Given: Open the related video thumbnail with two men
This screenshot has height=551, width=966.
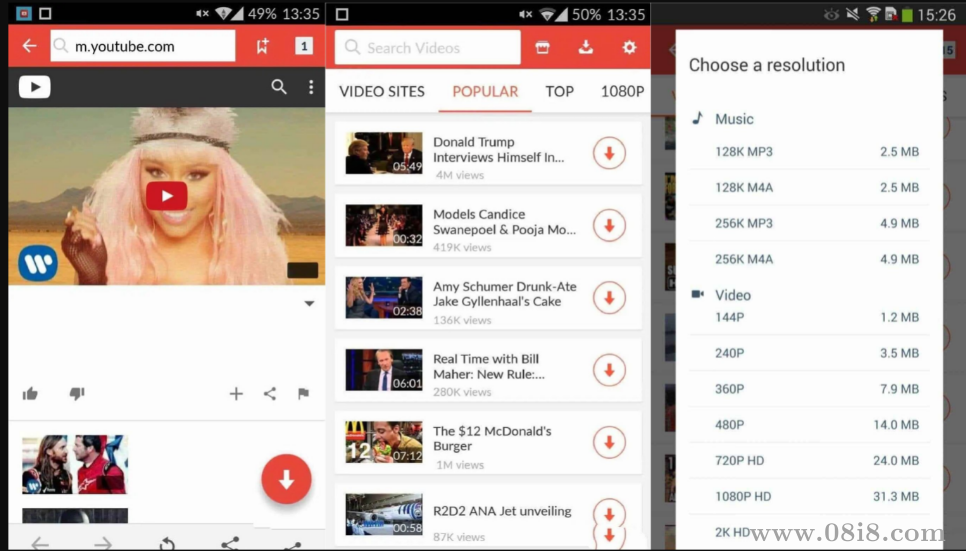Looking at the screenshot, I should [75, 465].
